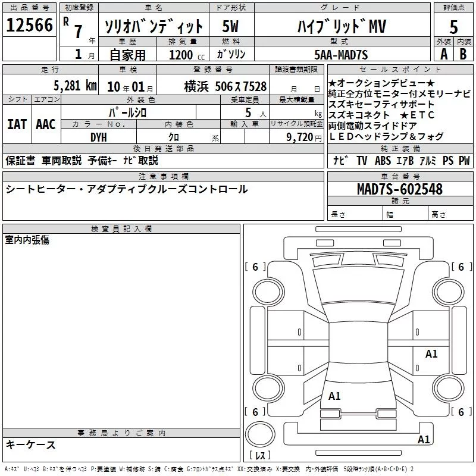The width and height of the screenshot is (476, 476).
Task: Select the 後日発送部品 header
Action: pos(163,148)
